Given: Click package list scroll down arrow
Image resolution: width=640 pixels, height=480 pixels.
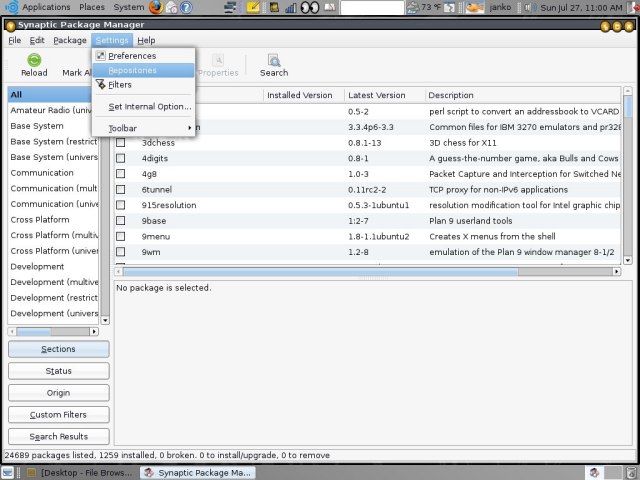Looking at the screenshot, I should point(628,260).
